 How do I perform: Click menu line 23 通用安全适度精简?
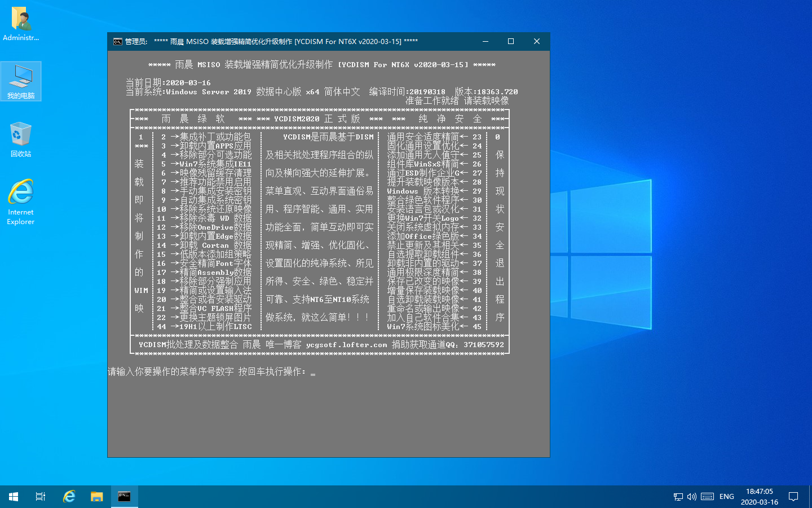[434, 137]
